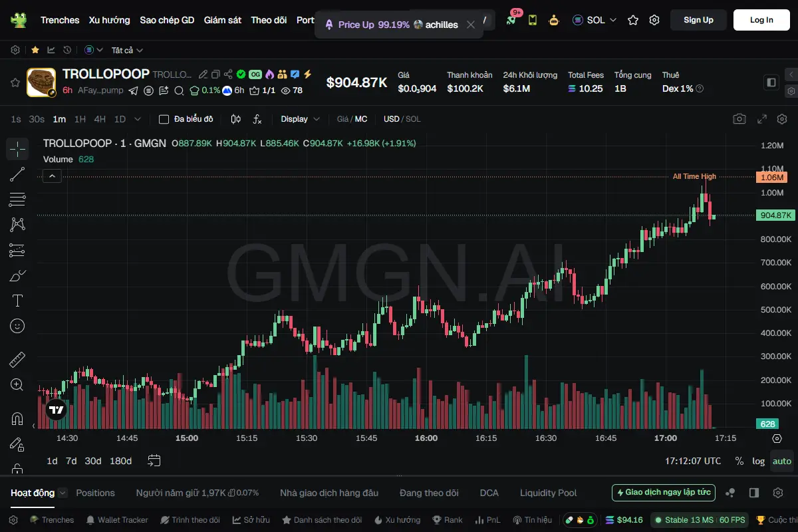Switch to the DCA tab
The image size is (798, 532).
[489, 493]
